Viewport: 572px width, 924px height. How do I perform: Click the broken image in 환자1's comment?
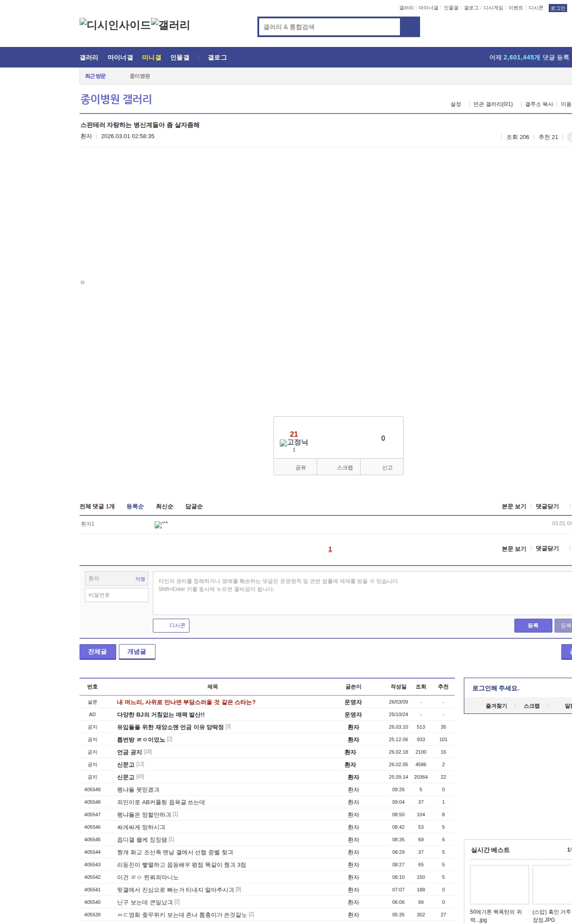point(159,525)
